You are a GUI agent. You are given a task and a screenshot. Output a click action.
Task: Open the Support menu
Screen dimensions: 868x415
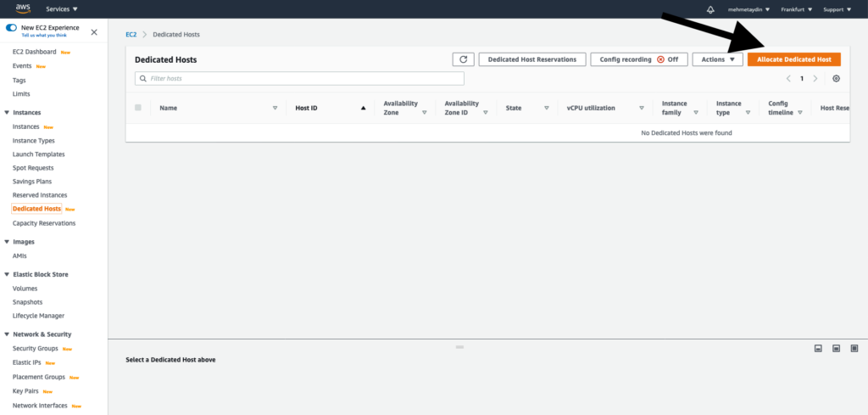[x=837, y=9]
